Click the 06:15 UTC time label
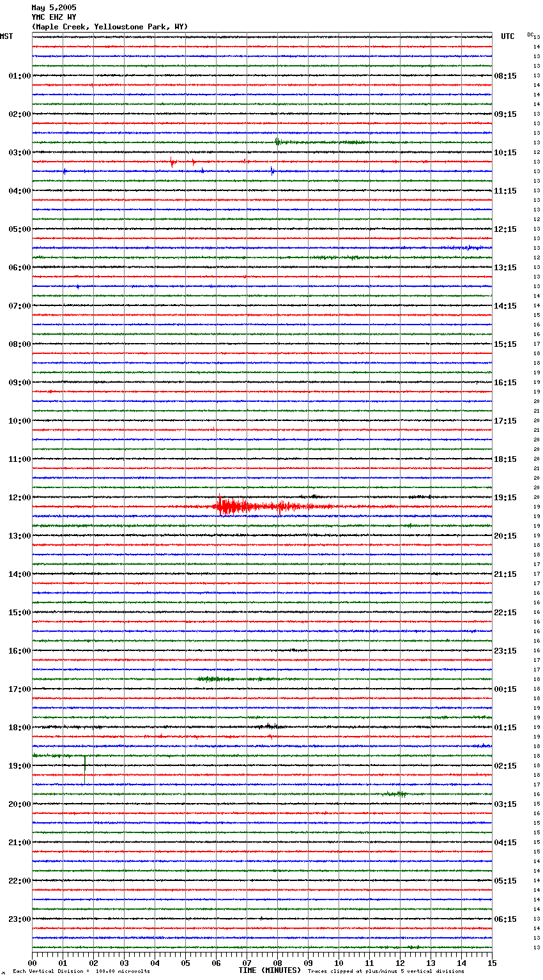This screenshot has height=980, width=543. click(505, 919)
